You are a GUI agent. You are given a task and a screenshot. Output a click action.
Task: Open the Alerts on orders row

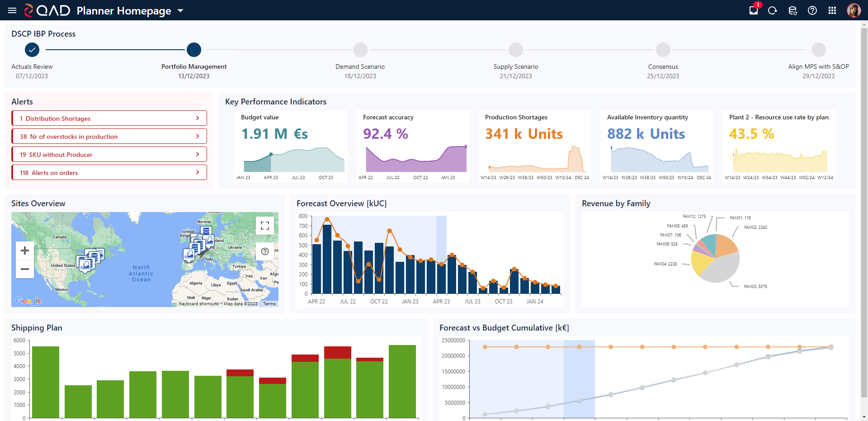pos(109,173)
